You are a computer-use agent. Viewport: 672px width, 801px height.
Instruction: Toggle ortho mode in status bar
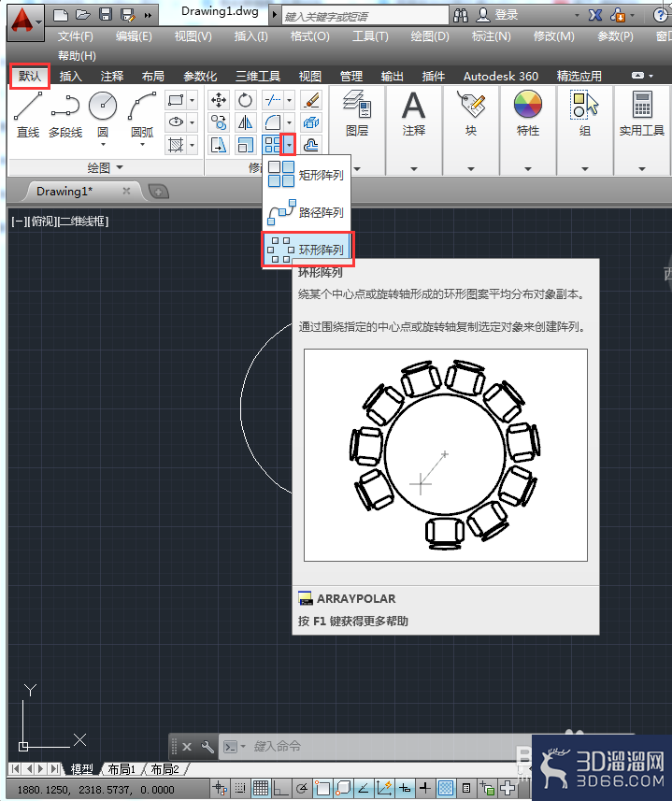[x=280, y=788]
